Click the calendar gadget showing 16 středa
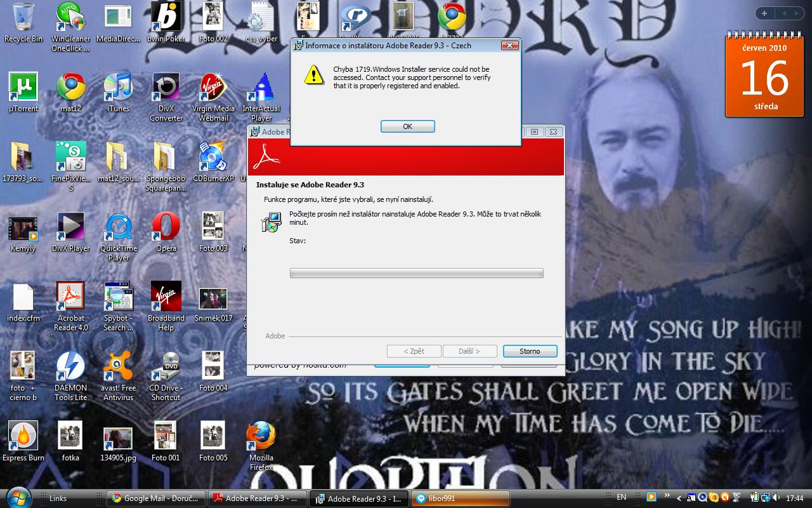 (765, 74)
